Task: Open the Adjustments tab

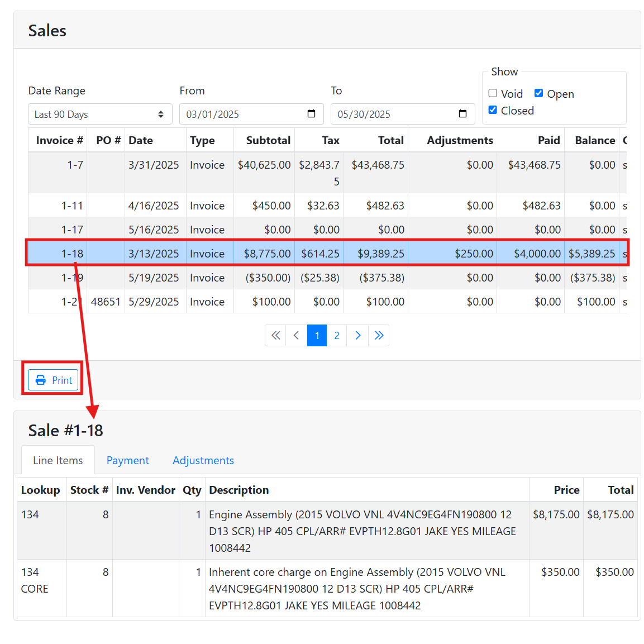Action: pos(203,460)
